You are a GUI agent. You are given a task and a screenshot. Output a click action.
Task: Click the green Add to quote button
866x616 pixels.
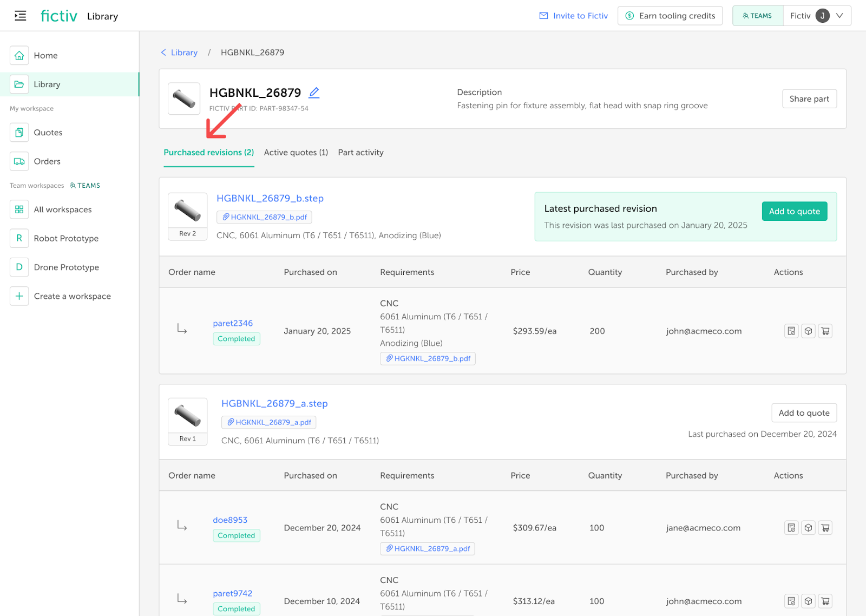794,211
